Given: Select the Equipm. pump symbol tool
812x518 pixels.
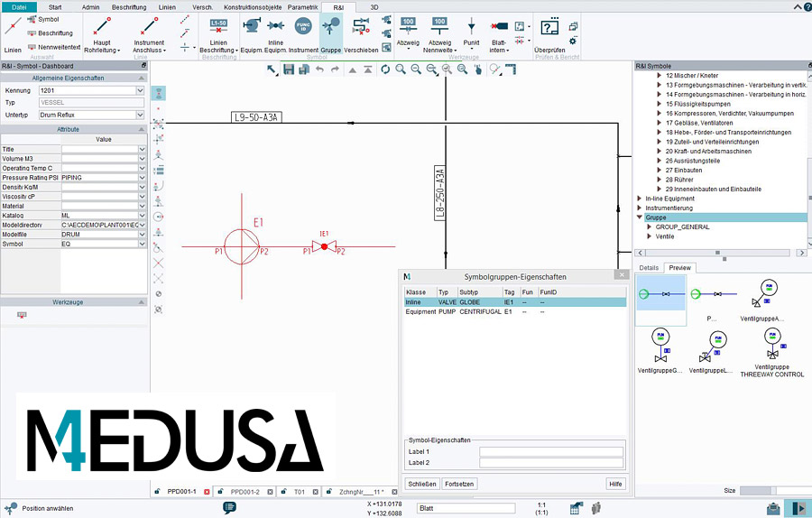Looking at the screenshot, I should click(x=252, y=34).
